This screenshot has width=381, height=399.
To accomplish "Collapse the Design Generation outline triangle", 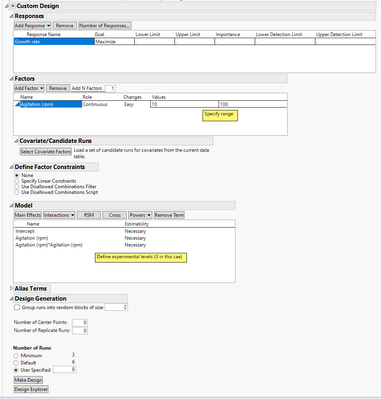I will 12,299.
